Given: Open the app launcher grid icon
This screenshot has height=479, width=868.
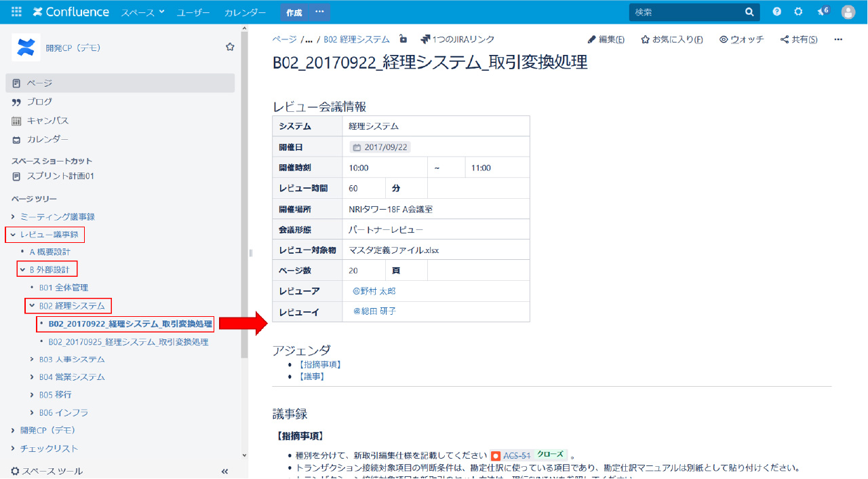Looking at the screenshot, I should point(15,11).
